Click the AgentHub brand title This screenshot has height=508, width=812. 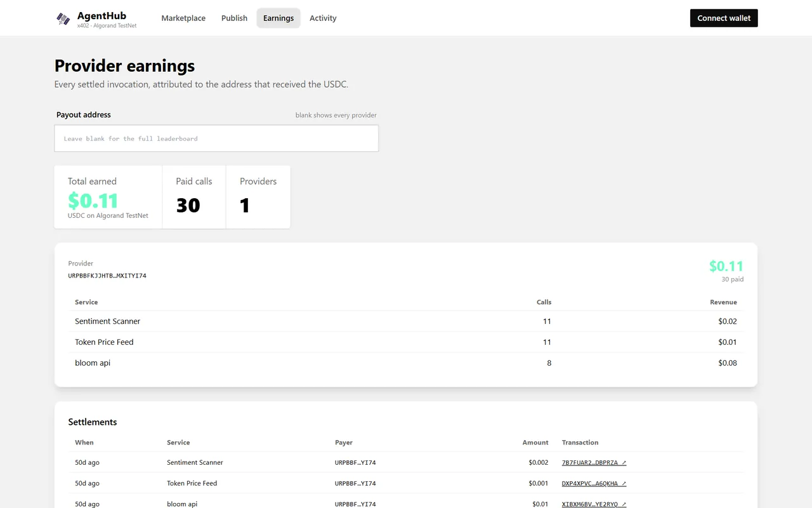coord(101,16)
